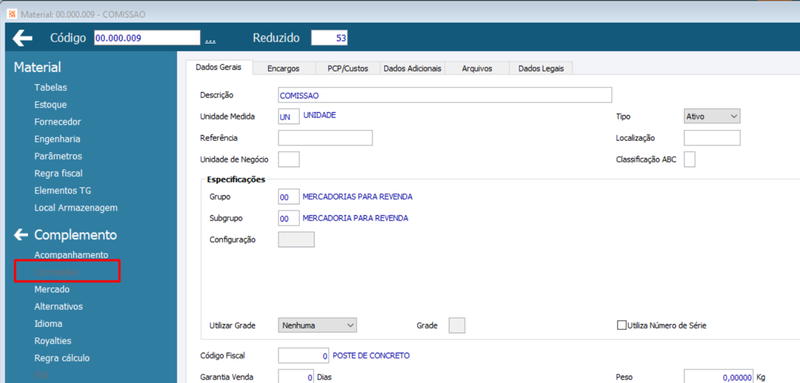This screenshot has height=383, width=800.
Task: Click the POSTE DE CONCRETO text
Action: (x=371, y=355)
